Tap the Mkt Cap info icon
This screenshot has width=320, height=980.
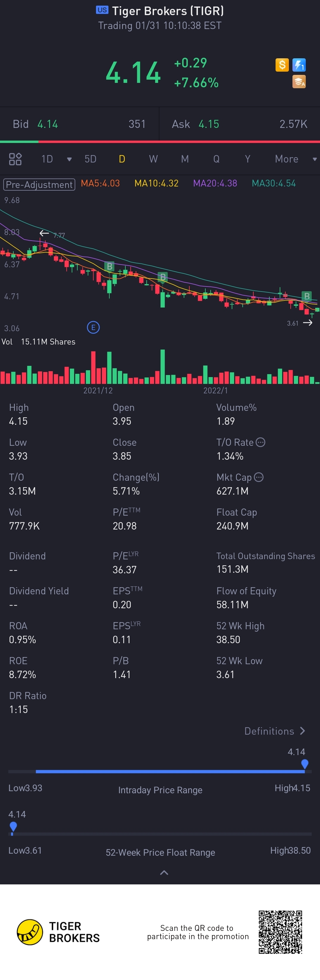(x=259, y=477)
